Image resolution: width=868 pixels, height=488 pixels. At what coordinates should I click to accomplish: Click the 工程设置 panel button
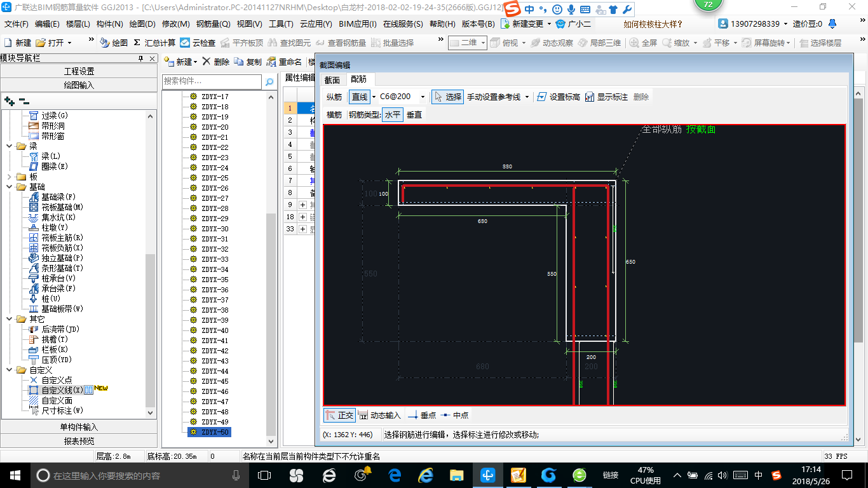pyautogui.click(x=79, y=71)
